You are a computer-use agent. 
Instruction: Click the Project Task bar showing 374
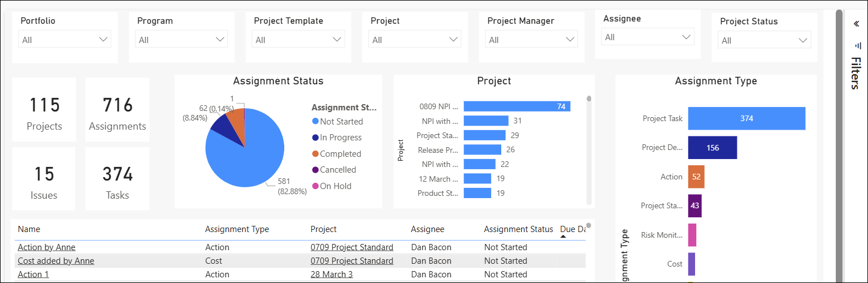pyautogui.click(x=747, y=118)
